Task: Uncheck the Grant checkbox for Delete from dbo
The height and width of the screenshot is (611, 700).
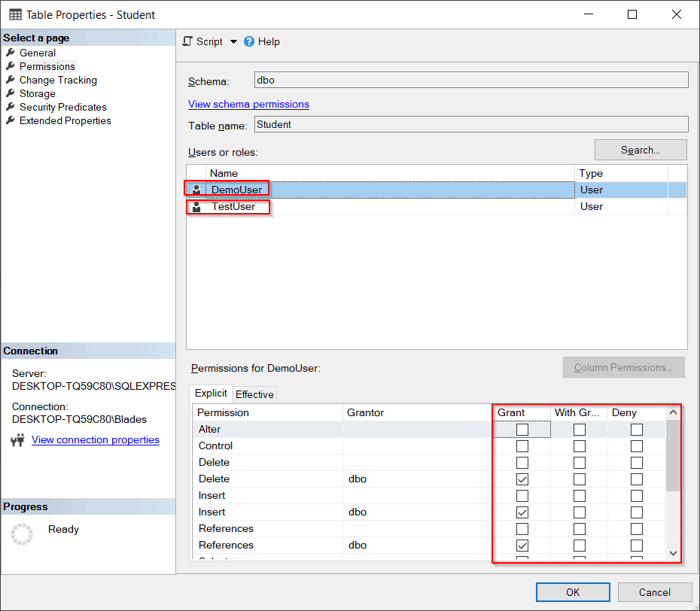Action: [521, 479]
